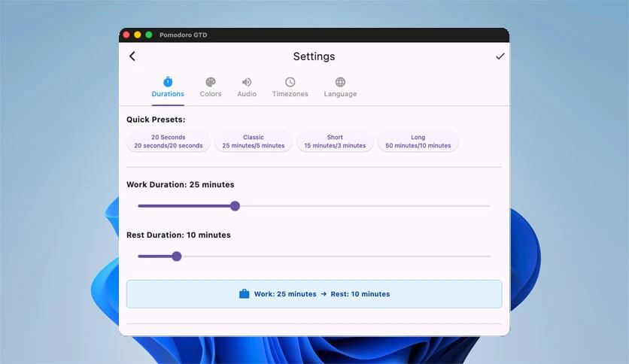This screenshot has width=629, height=364.
Task: Open the Timezones tab label
Action: (x=290, y=94)
